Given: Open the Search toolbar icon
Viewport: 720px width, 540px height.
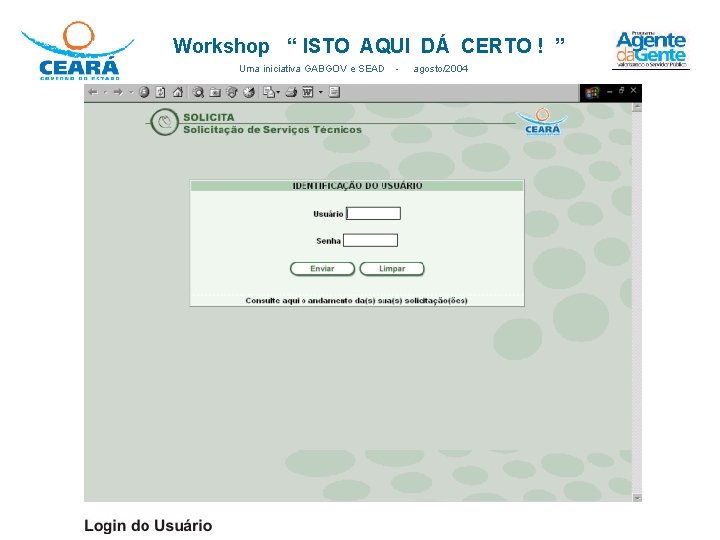Looking at the screenshot, I should click(198, 92).
